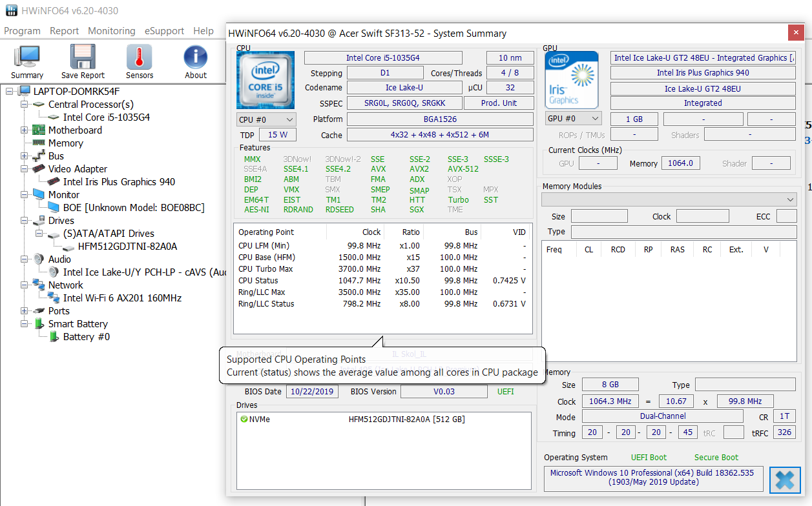Click the AVX-512 feature label
Viewport: 812px width, 506px height.
point(463,169)
